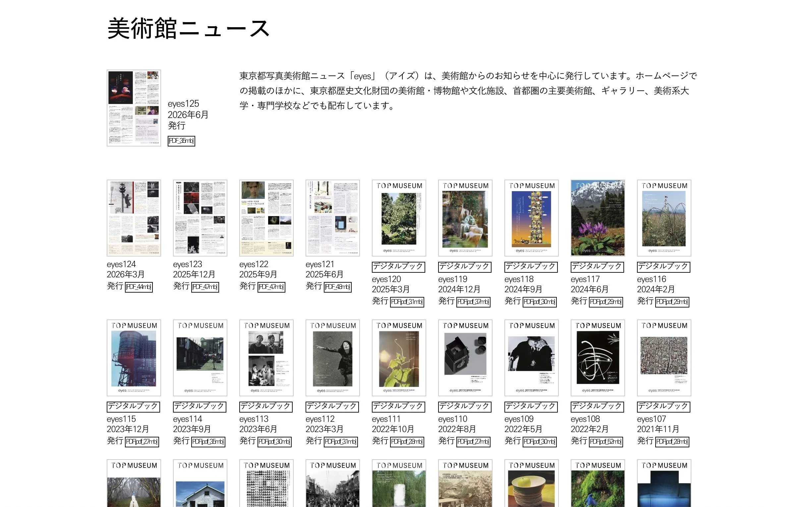Launch the デジタルブック for eyes110
The width and height of the screenshot is (812, 507).
pos(465,407)
